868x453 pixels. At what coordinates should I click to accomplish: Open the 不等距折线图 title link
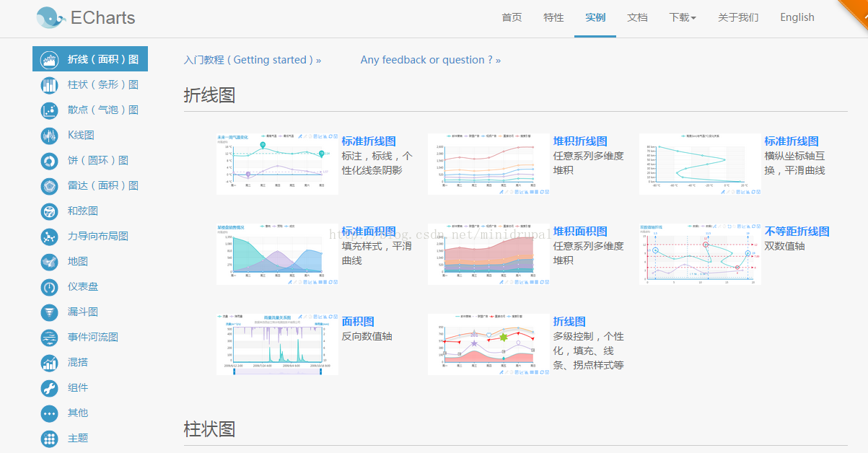797,232
